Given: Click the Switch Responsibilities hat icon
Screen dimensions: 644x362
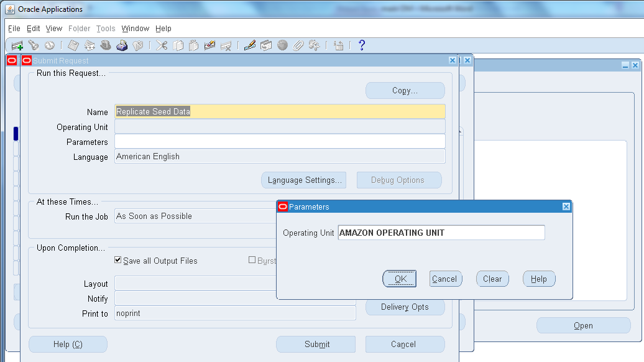Looking at the screenshot, I should pos(106,45).
